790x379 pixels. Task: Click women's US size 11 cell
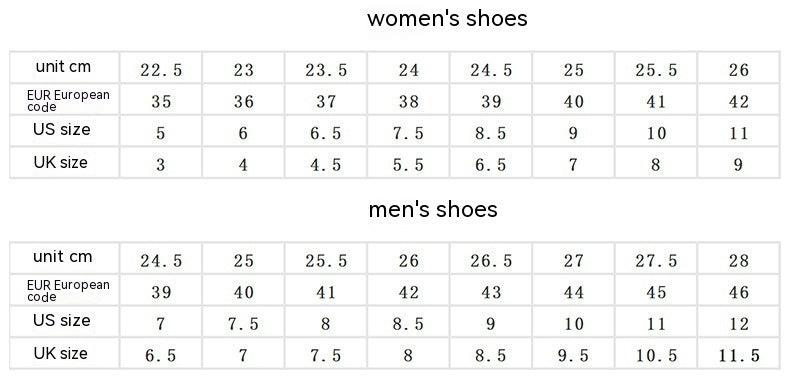(x=739, y=134)
